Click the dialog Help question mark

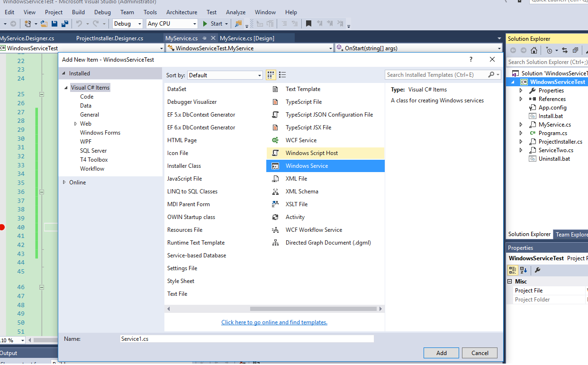(x=471, y=59)
